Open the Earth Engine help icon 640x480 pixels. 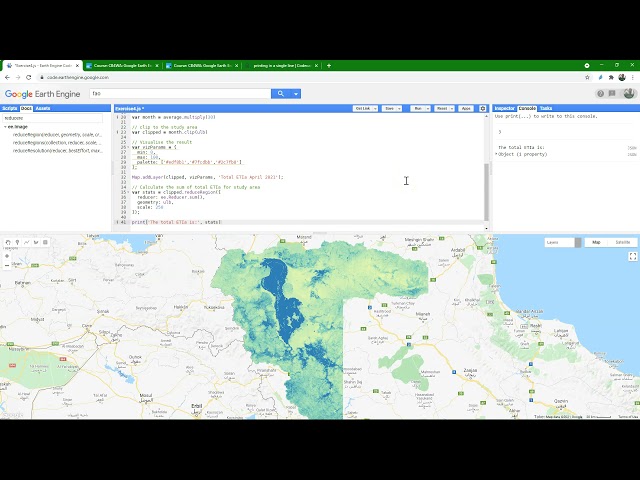(600, 93)
